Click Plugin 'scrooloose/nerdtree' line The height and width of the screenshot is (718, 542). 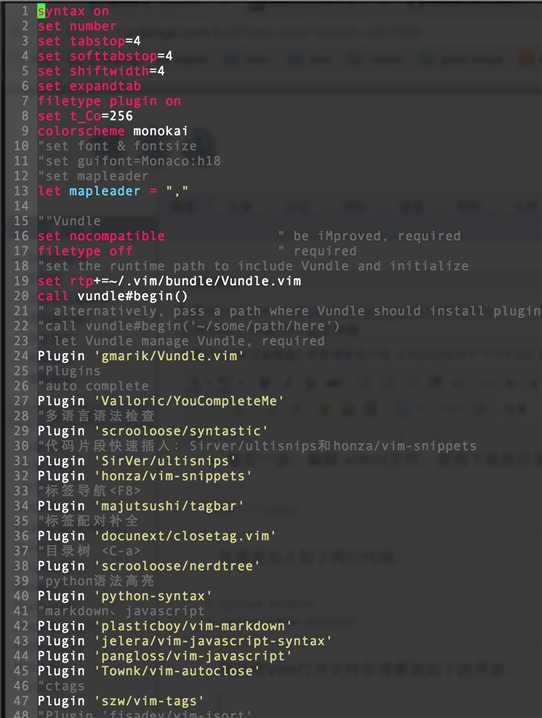coord(149,566)
